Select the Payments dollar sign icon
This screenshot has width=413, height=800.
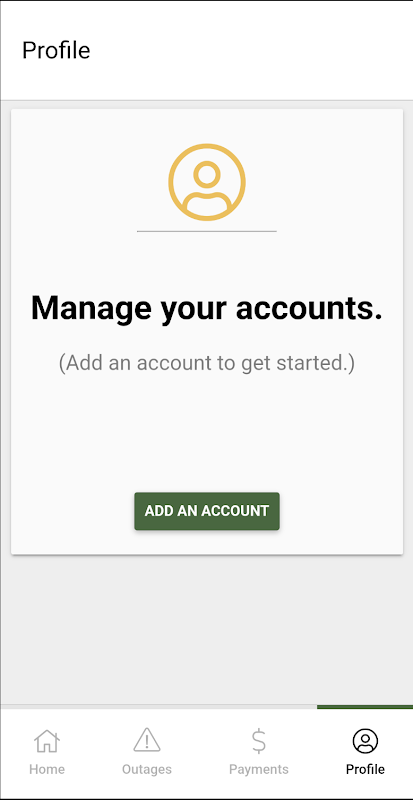(259, 741)
